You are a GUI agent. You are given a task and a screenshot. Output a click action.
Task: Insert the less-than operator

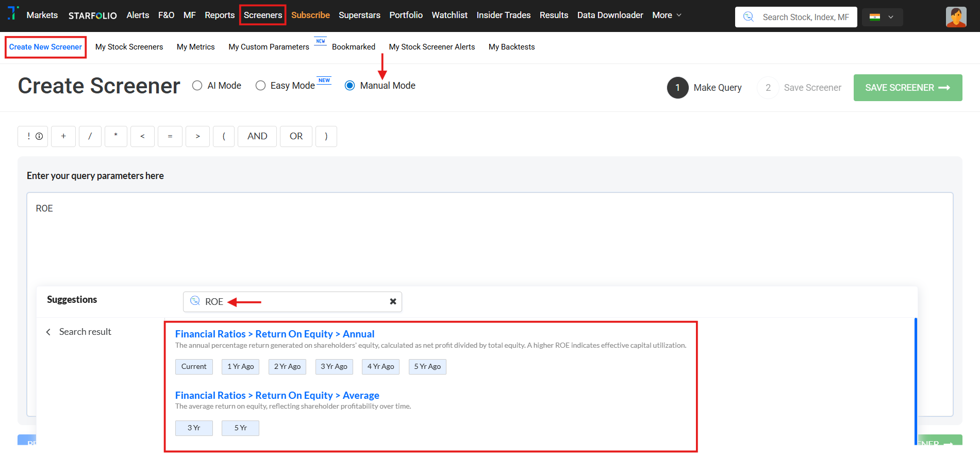142,136
